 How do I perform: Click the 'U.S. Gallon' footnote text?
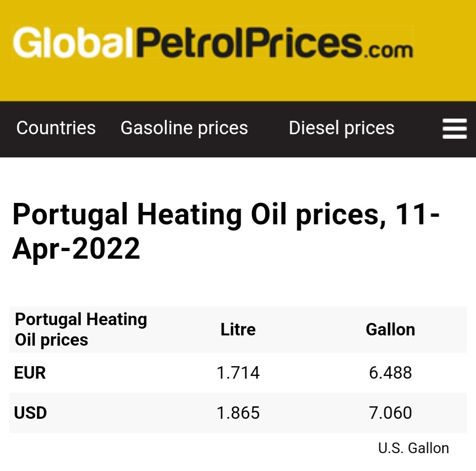tap(413, 448)
